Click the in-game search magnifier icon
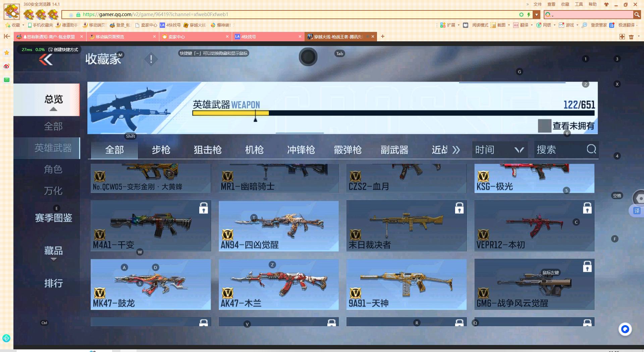The image size is (644, 352). coord(591,150)
